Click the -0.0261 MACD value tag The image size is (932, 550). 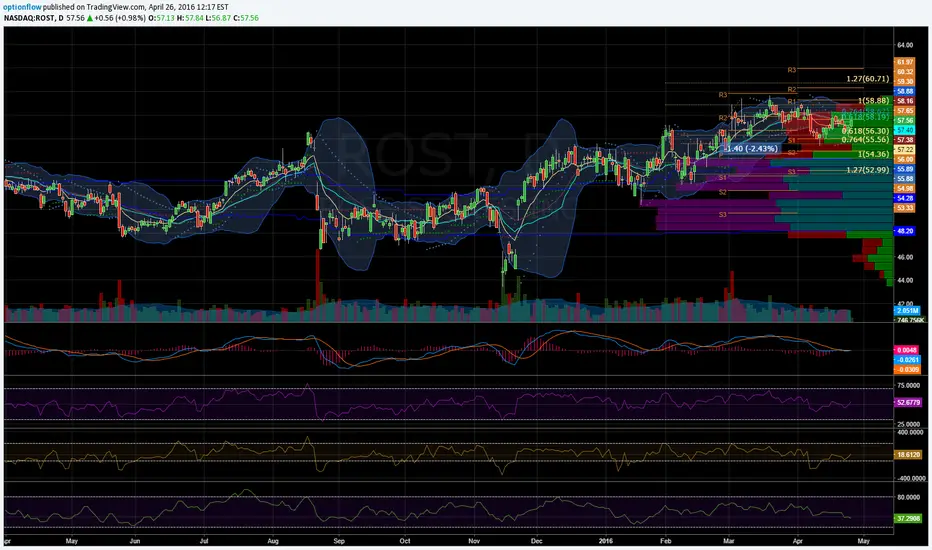(x=907, y=360)
